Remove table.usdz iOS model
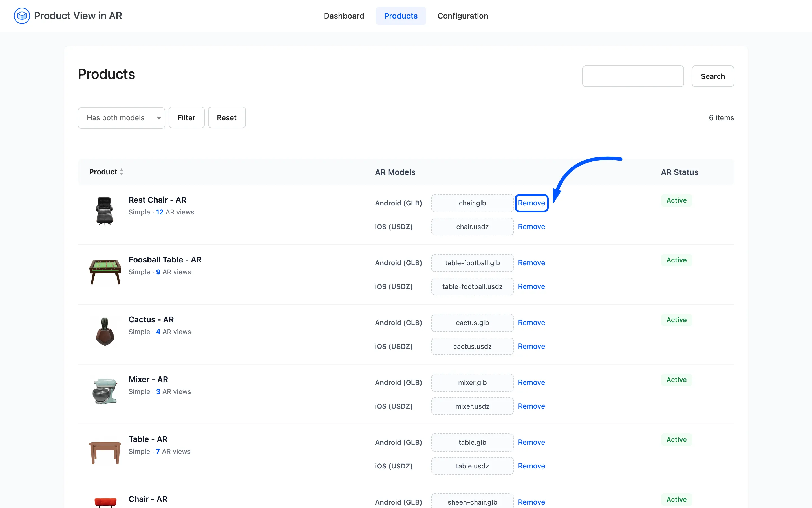Screen dimensions: 812x508 pos(531,466)
